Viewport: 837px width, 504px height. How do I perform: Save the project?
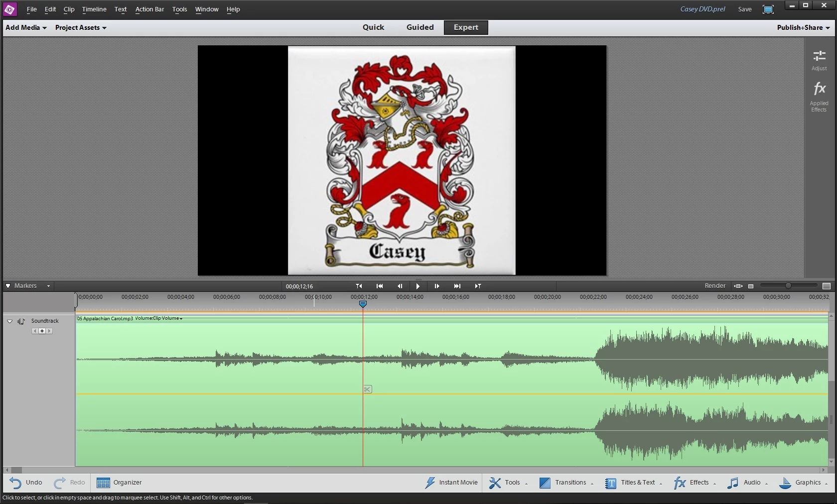[x=745, y=9]
